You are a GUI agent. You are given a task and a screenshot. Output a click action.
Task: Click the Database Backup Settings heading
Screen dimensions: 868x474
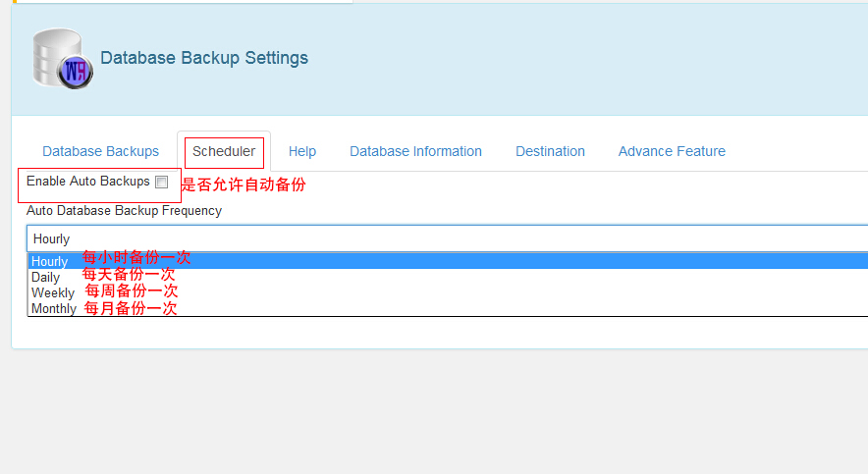[204, 58]
